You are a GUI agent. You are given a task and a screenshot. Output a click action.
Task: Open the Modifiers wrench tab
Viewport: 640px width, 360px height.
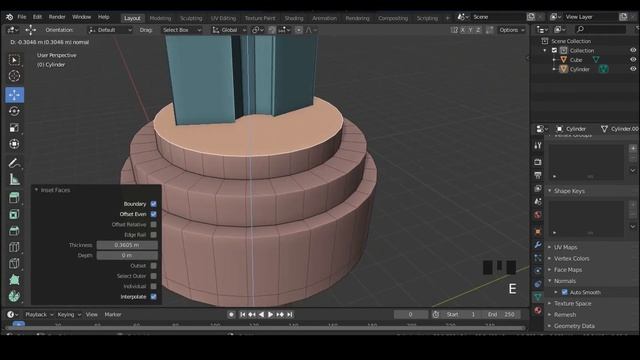point(538,245)
